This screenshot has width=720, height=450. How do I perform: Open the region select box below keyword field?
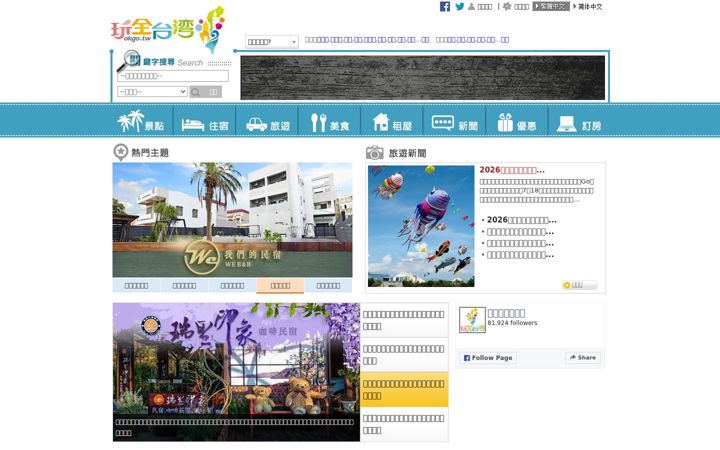(152, 91)
